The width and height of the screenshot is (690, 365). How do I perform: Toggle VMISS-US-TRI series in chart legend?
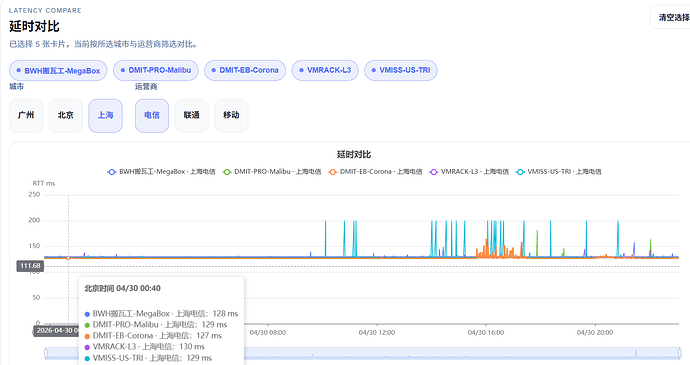(559, 172)
